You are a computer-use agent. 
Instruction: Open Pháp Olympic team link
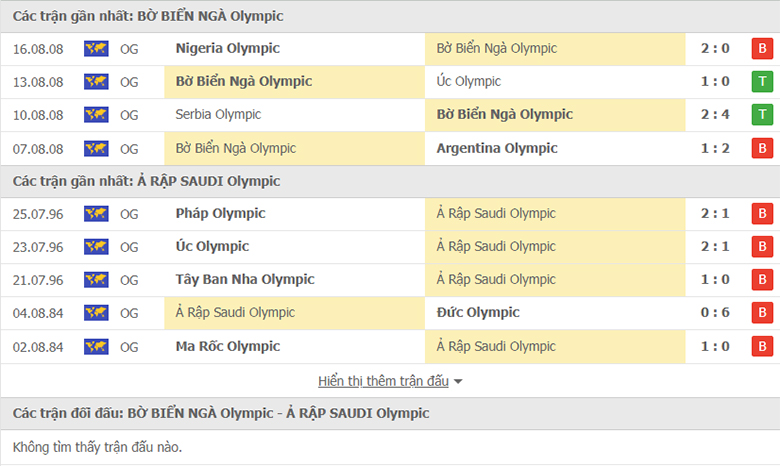coord(220,213)
